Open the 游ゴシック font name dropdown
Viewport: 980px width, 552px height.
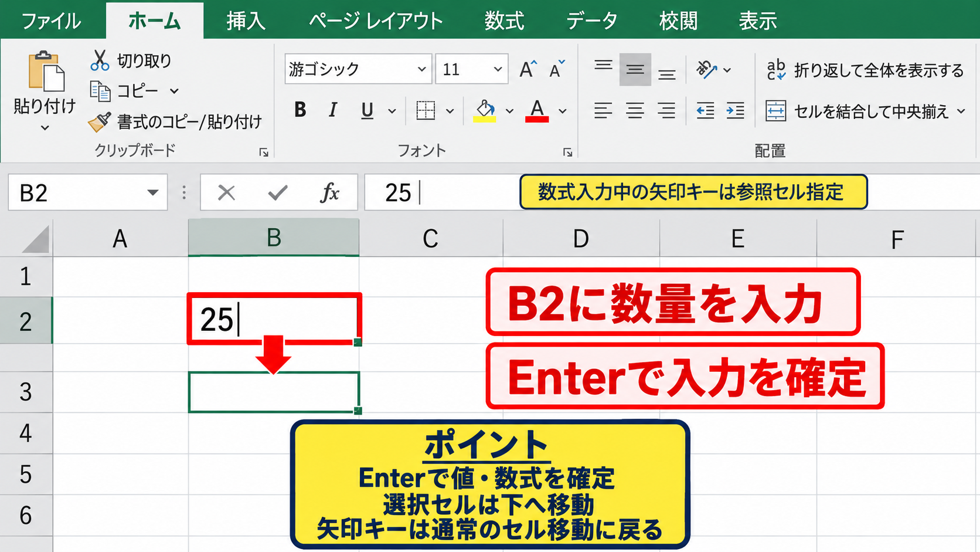pyautogui.click(x=421, y=69)
